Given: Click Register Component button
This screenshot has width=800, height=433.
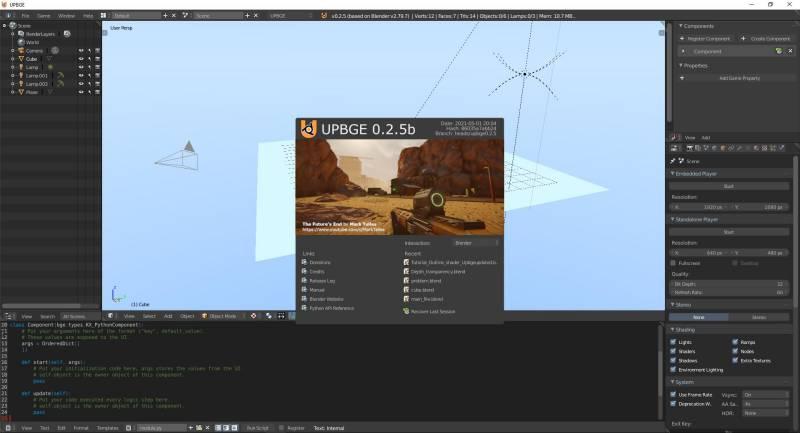Looking at the screenshot, I should coord(705,39).
